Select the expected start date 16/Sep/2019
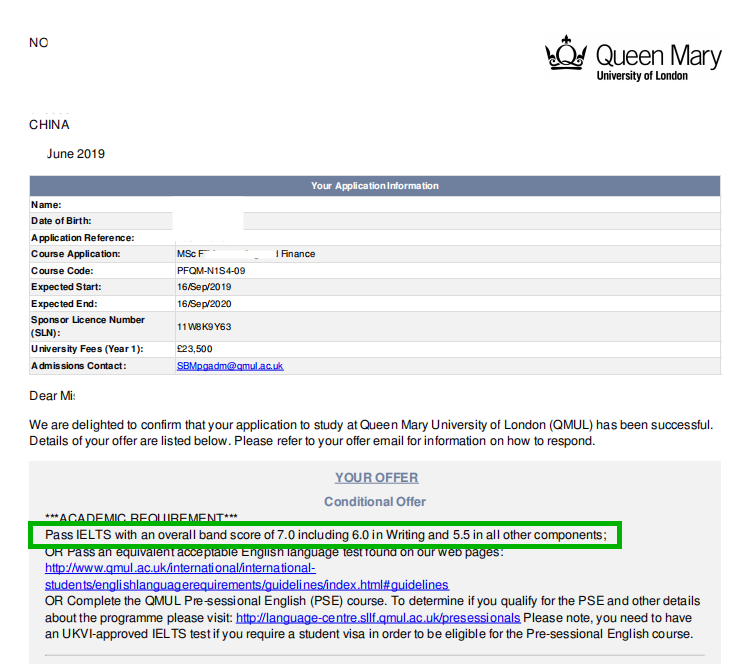 pyautogui.click(x=204, y=287)
